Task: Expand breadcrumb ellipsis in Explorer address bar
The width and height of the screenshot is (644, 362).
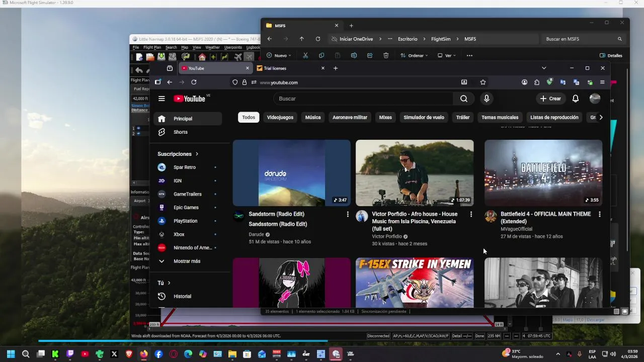Action: click(x=389, y=39)
